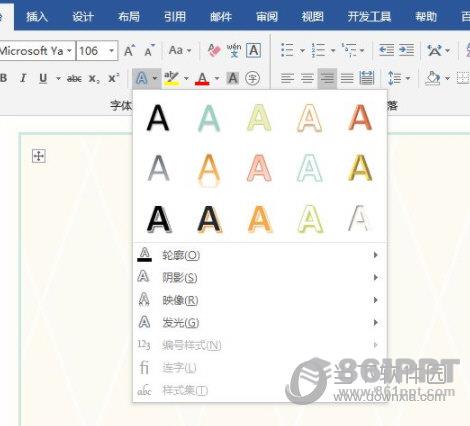The width and height of the screenshot is (470, 426).
Task: Click the Distributed alignment icon
Action: pos(367,78)
